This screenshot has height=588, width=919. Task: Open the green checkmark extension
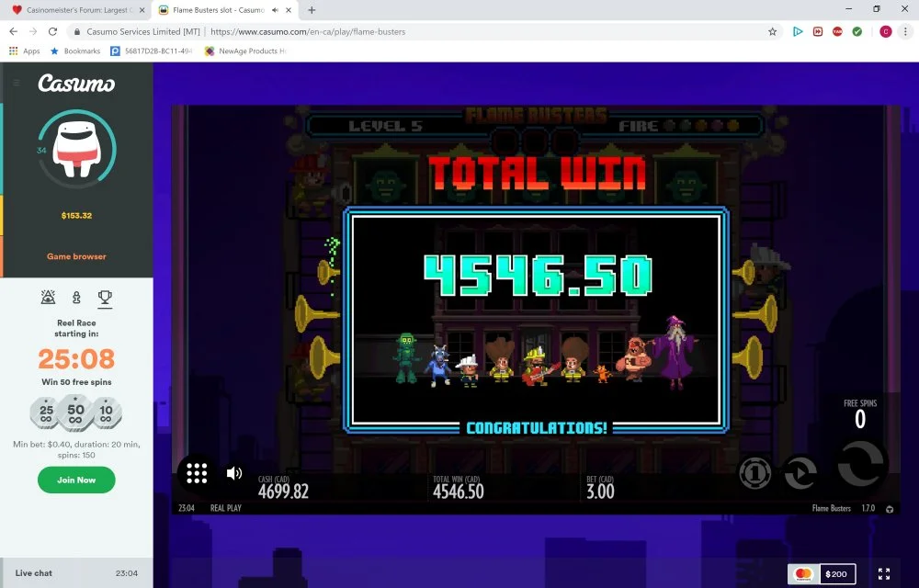pyautogui.click(x=857, y=31)
